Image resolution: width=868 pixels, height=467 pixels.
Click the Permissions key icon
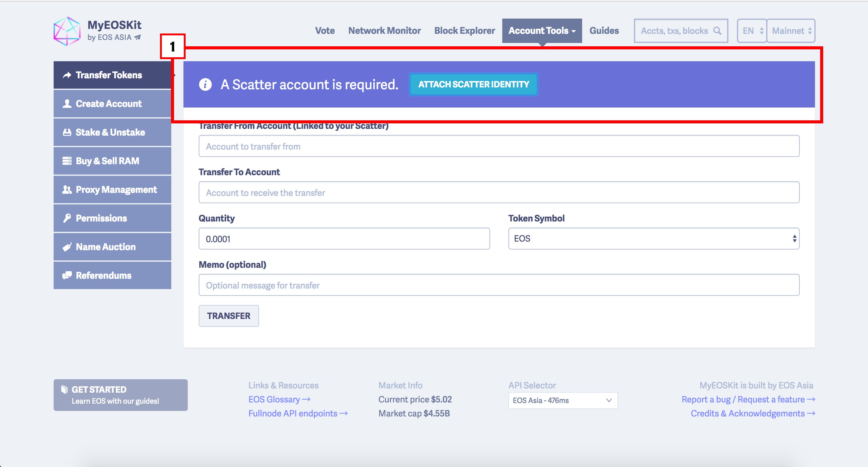(x=67, y=218)
